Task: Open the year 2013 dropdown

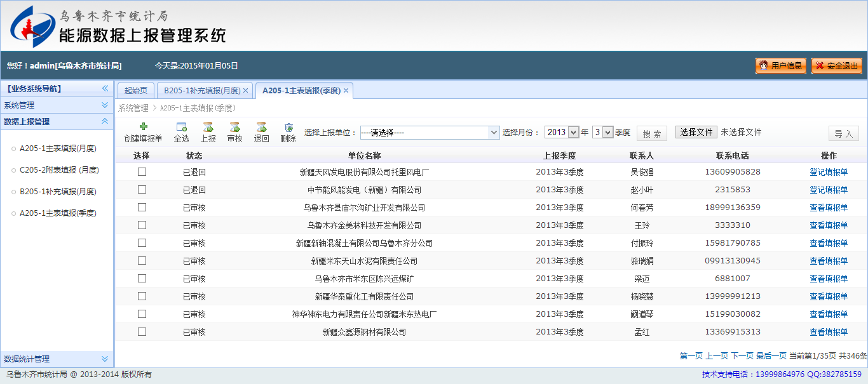Action: [x=562, y=133]
